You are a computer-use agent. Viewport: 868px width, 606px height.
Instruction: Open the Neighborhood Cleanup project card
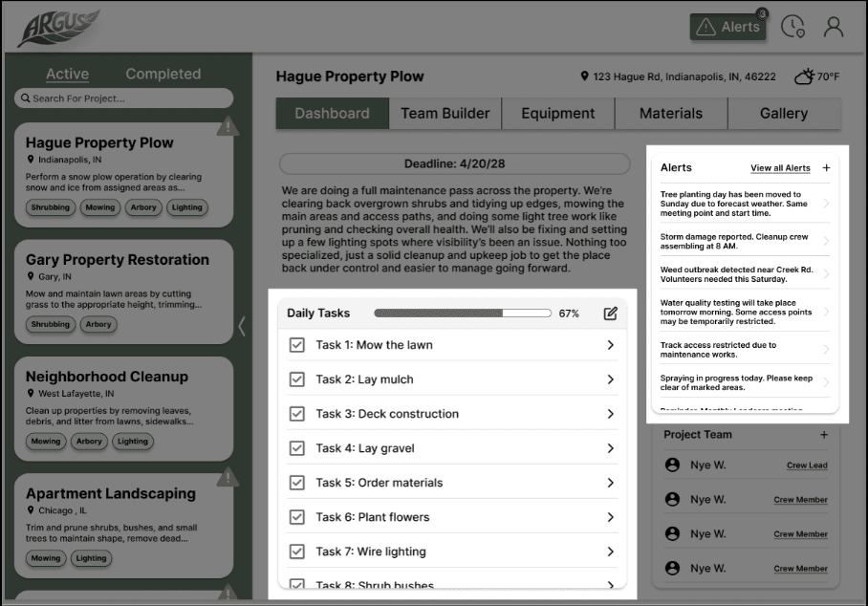click(123, 408)
